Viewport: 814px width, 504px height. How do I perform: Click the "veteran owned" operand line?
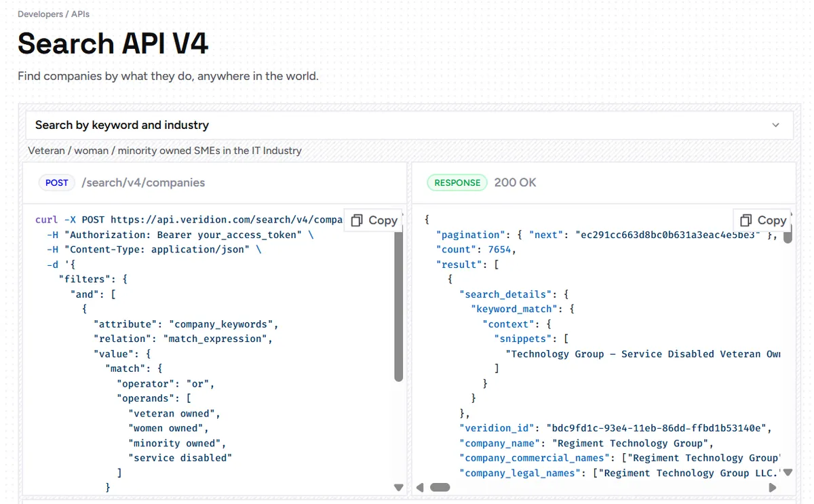tap(174, 413)
